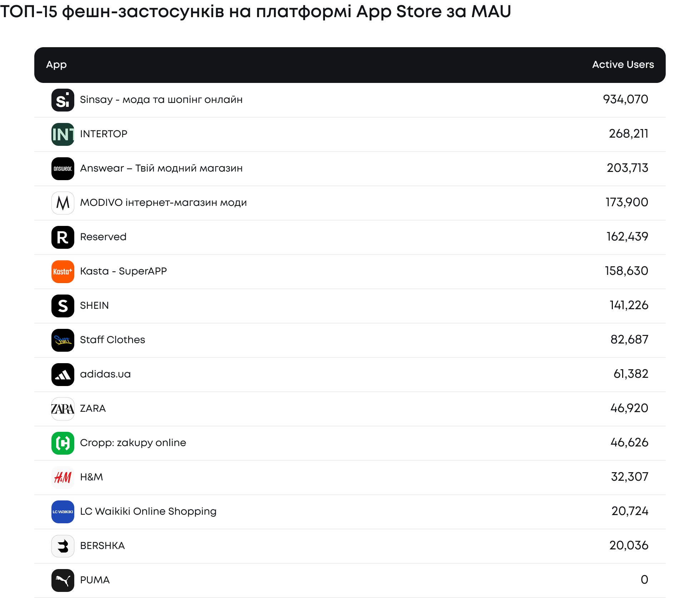
Task: Click the BERSHKA app icon
Action: 63,546
